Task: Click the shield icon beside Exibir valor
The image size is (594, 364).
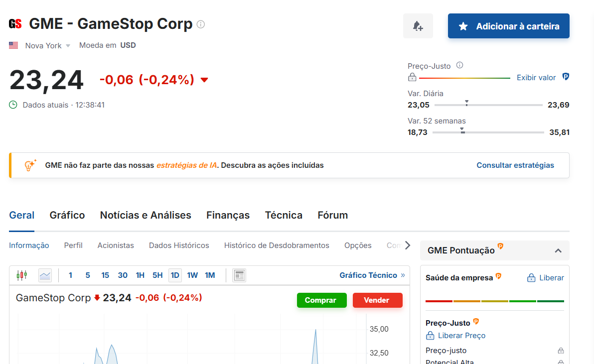Action: click(x=566, y=77)
